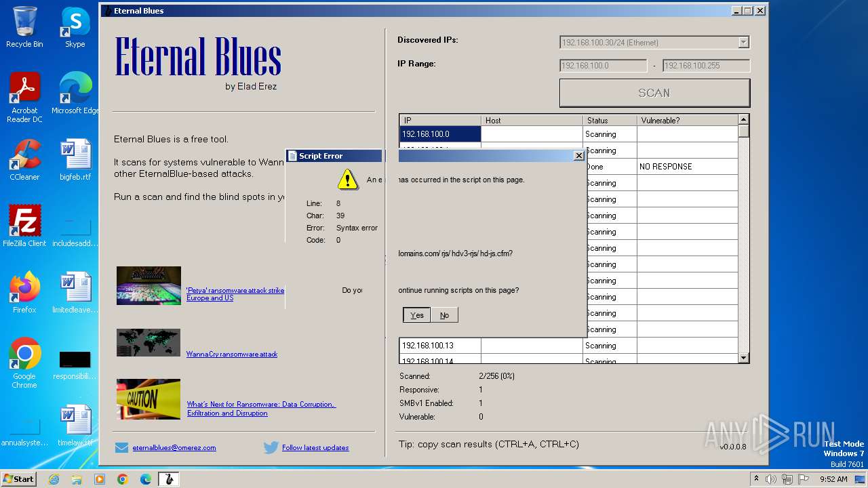Select the Eternal Blues taskbar button
The image size is (868, 488).
pos(169,479)
